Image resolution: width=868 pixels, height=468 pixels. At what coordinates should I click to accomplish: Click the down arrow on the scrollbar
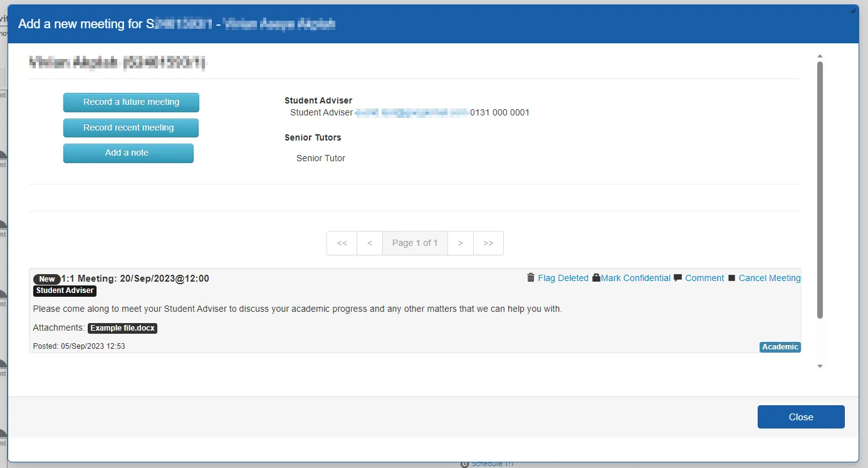[820, 366]
